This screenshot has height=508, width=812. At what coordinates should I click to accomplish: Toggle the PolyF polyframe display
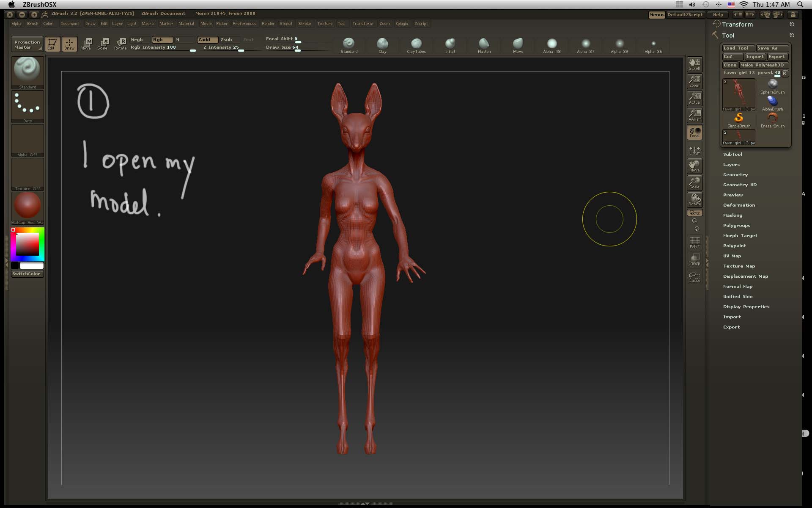pos(694,242)
